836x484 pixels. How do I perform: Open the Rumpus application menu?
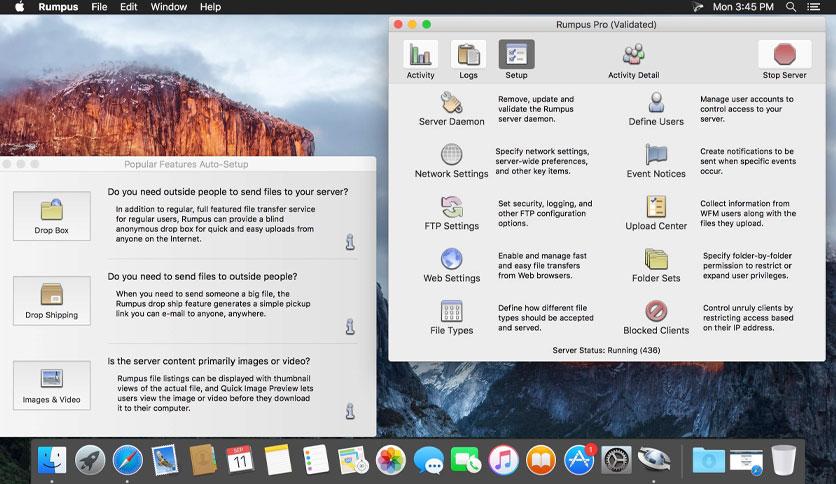tap(58, 7)
